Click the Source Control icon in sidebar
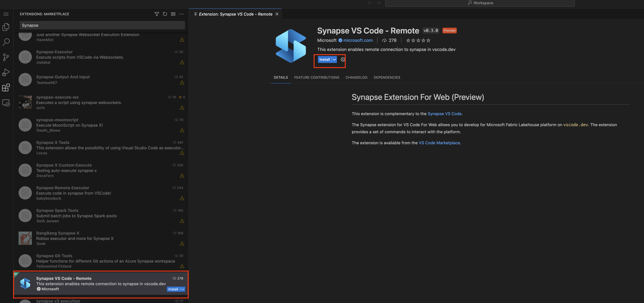Viewport: 644px width, 303px height. tap(6, 57)
